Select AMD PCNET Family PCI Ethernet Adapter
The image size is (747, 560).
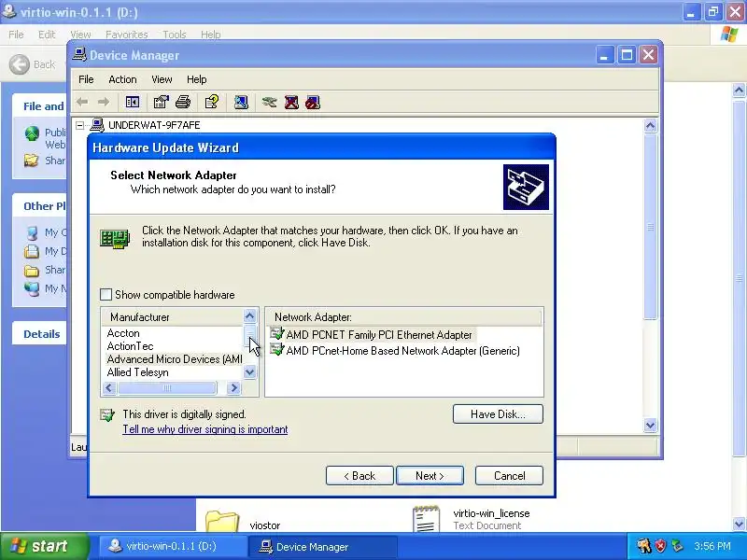[372, 335]
